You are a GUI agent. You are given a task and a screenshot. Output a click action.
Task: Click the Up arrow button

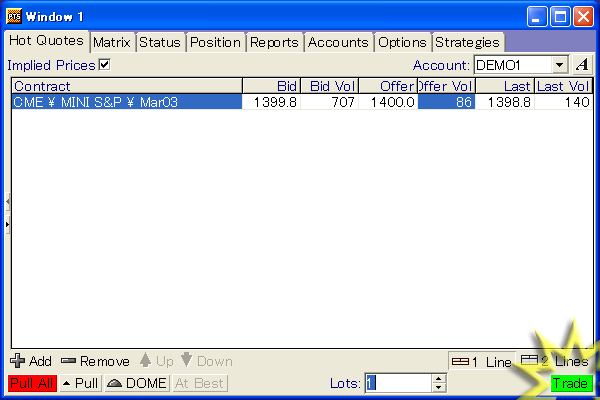pos(157,361)
